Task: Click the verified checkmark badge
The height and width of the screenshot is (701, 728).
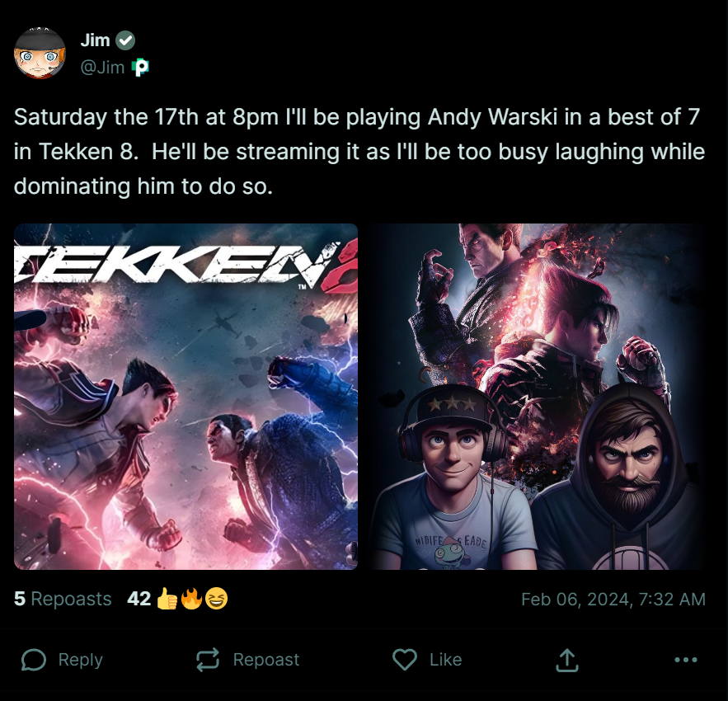Action: coord(125,40)
